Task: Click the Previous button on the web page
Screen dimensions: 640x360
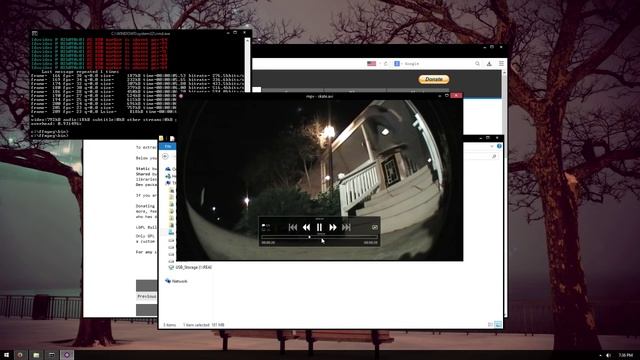Action: point(147,296)
